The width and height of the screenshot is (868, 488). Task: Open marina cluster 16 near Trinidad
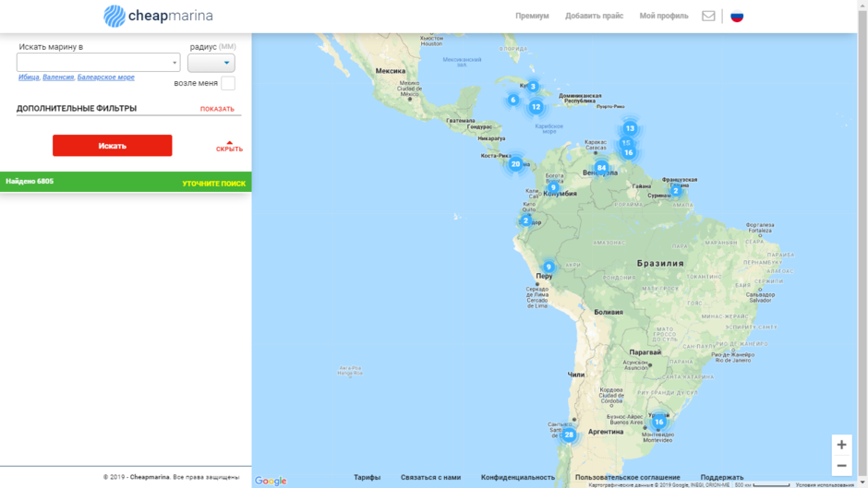628,153
